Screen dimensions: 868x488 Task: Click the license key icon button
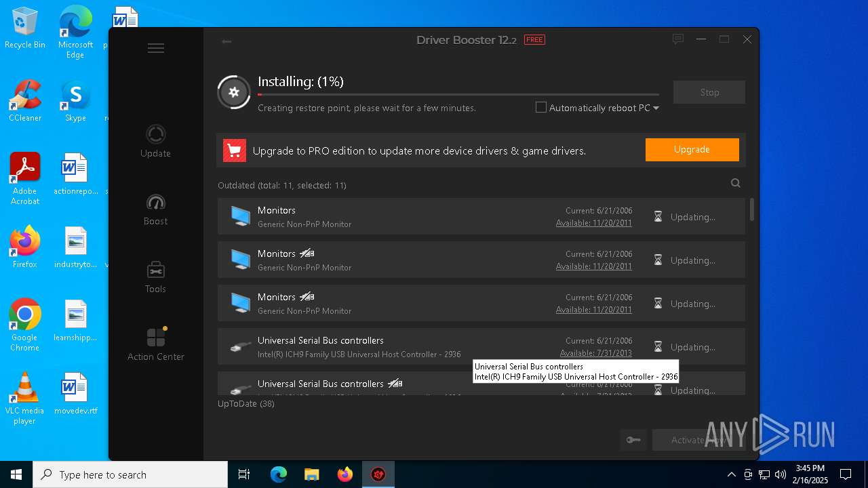pos(633,440)
